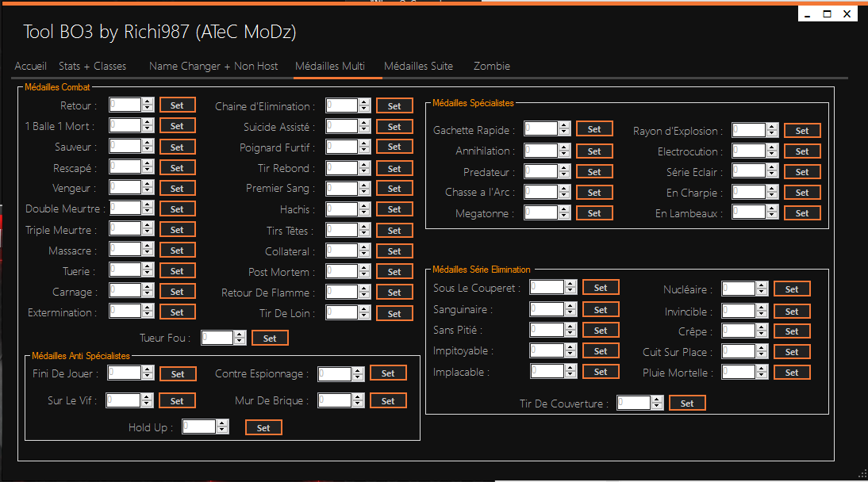Viewport: 868px width, 482px height.
Task: Decrease the Vengeur value with down arrow
Action: [148, 192]
